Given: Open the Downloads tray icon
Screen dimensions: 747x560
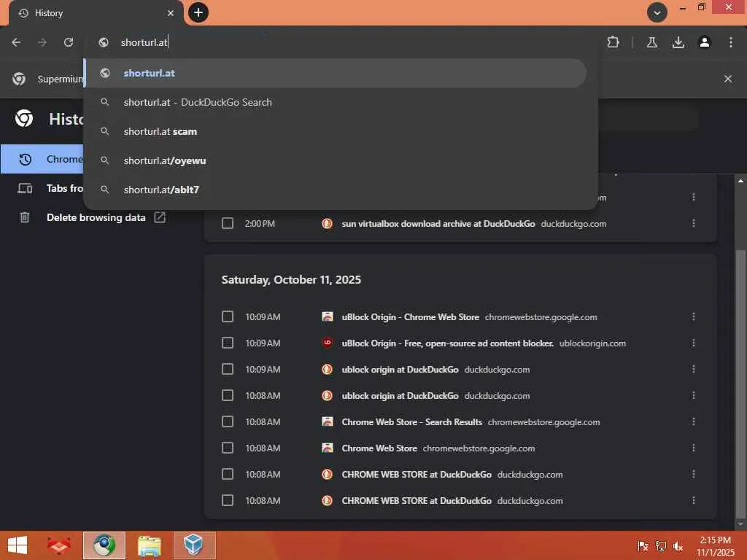Looking at the screenshot, I should (678, 42).
